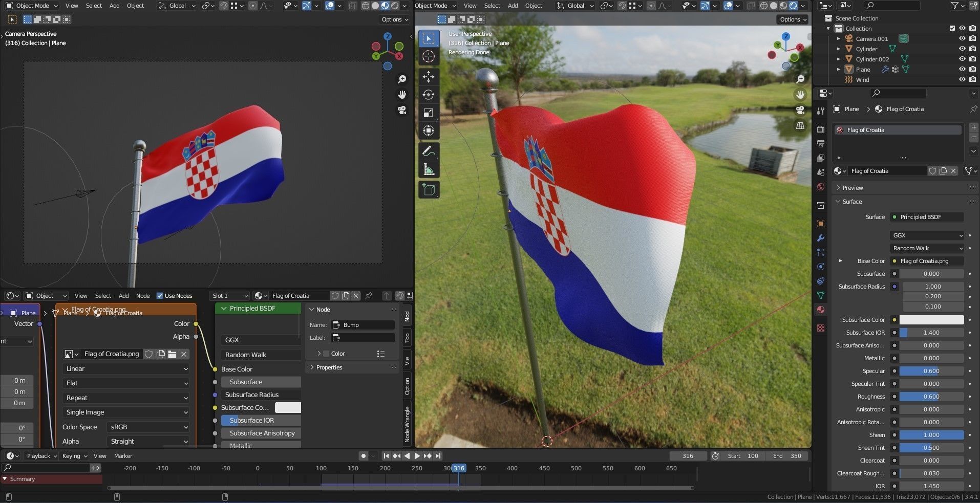Add new material slot with plus button

974,127
